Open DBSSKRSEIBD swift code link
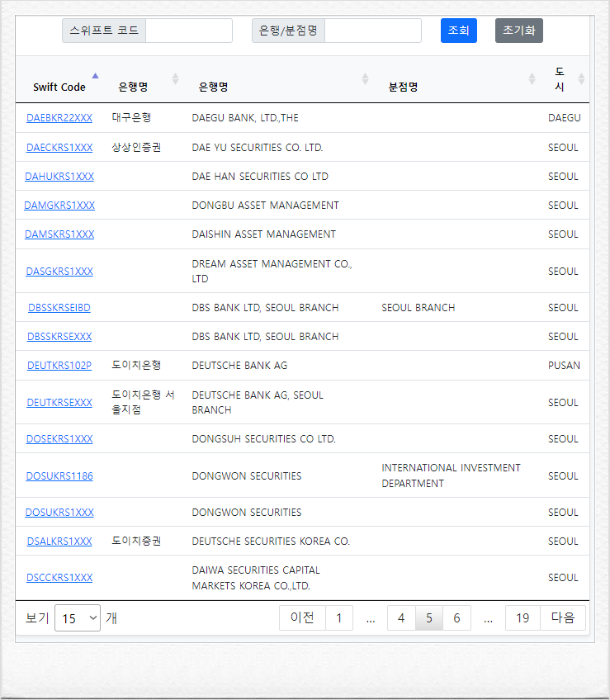The width and height of the screenshot is (610, 700). pyautogui.click(x=59, y=308)
